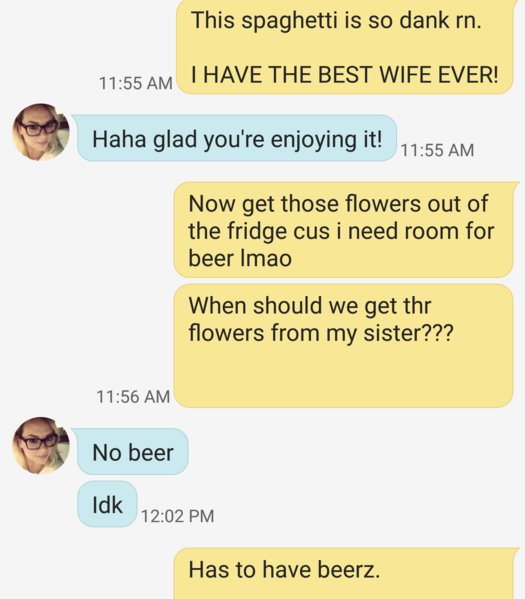Tap the word 'sister???' in the yellow bubble
The width and height of the screenshot is (525, 599).
click(408, 333)
